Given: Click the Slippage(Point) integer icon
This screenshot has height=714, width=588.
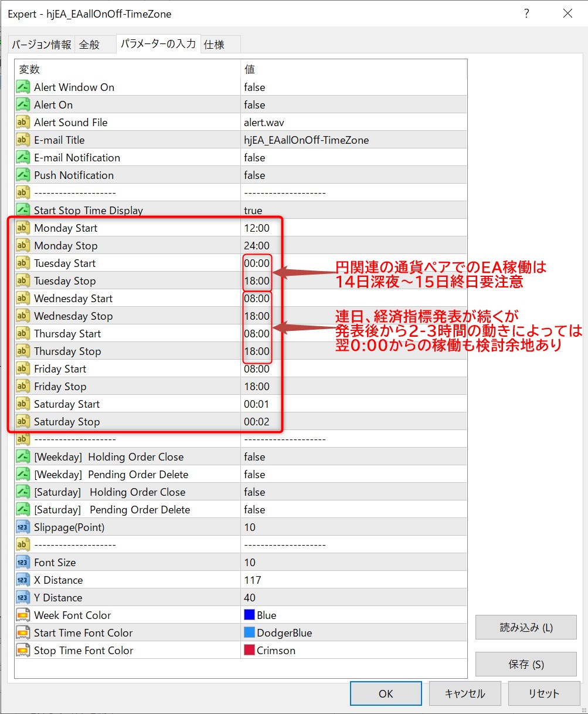Looking at the screenshot, I should coord(23,527).
